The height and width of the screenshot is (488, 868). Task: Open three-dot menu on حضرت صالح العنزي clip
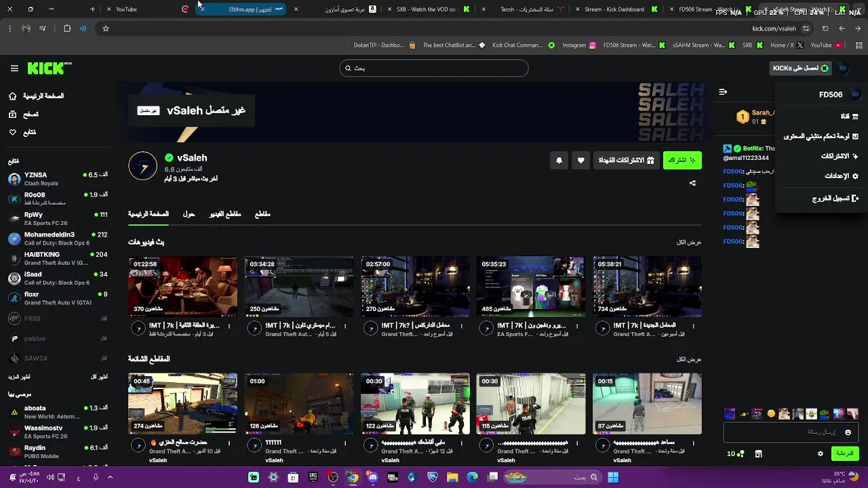click(229, 443)
